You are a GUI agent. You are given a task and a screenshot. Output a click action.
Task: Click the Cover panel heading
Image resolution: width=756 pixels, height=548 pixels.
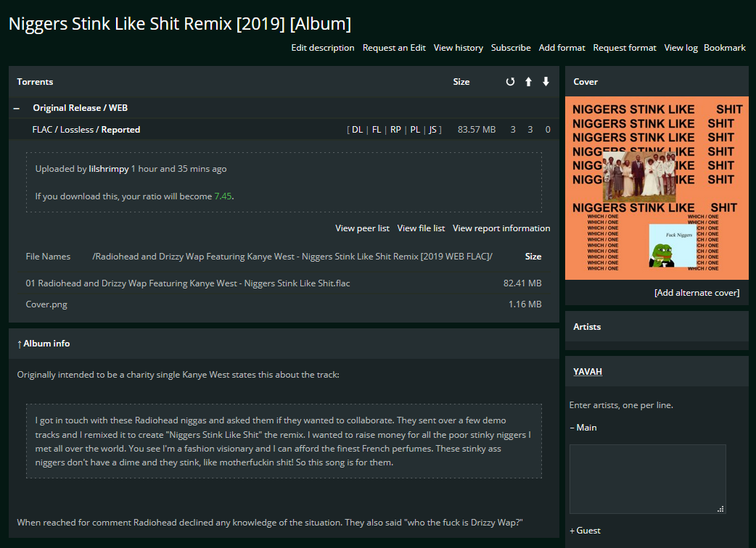tap(586, 82)
